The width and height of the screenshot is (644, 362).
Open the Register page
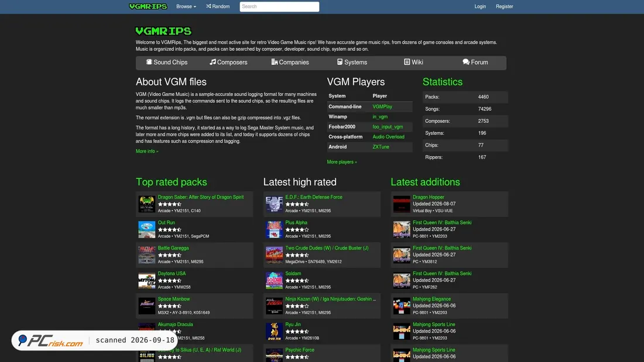[504, 6]
